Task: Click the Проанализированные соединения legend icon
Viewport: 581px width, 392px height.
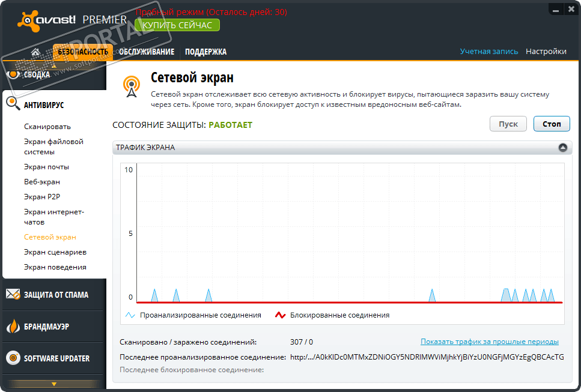Action: tap(130, 315)
